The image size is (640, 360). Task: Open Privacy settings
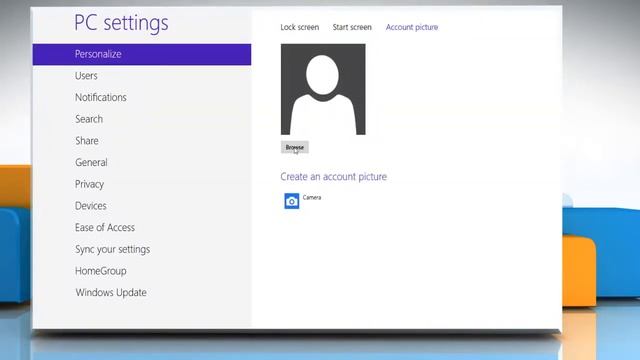89,184
